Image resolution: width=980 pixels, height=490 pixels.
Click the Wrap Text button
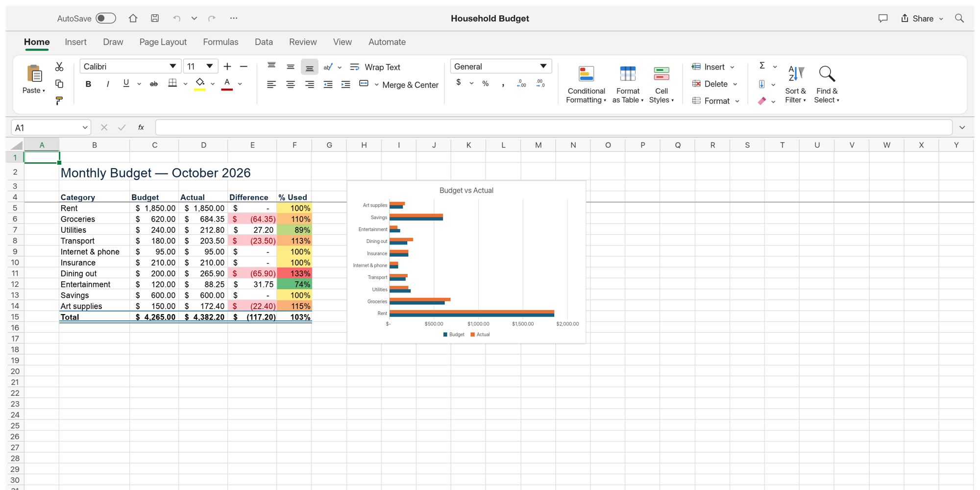pos(375,67)
